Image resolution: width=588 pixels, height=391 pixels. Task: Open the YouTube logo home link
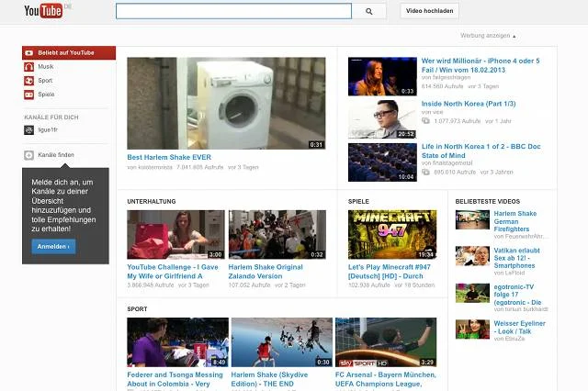tap(43, 11)
